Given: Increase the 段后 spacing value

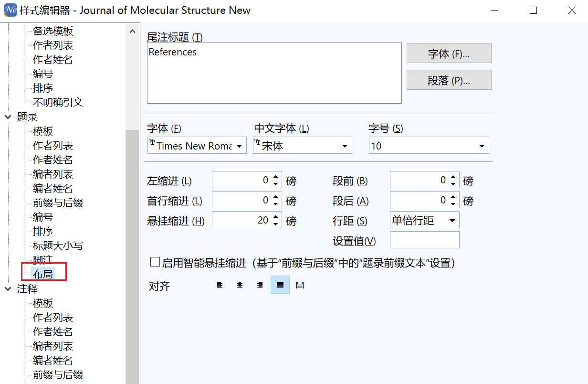Looking at the screenshot, I should [452, 197].
